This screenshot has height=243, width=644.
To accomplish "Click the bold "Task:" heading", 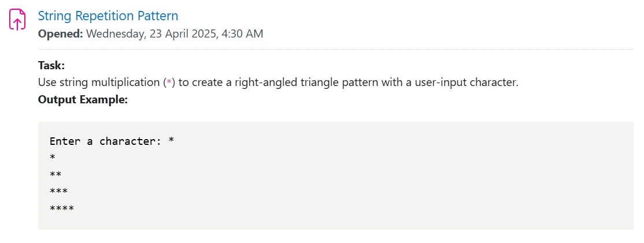I will pos(51,66).
